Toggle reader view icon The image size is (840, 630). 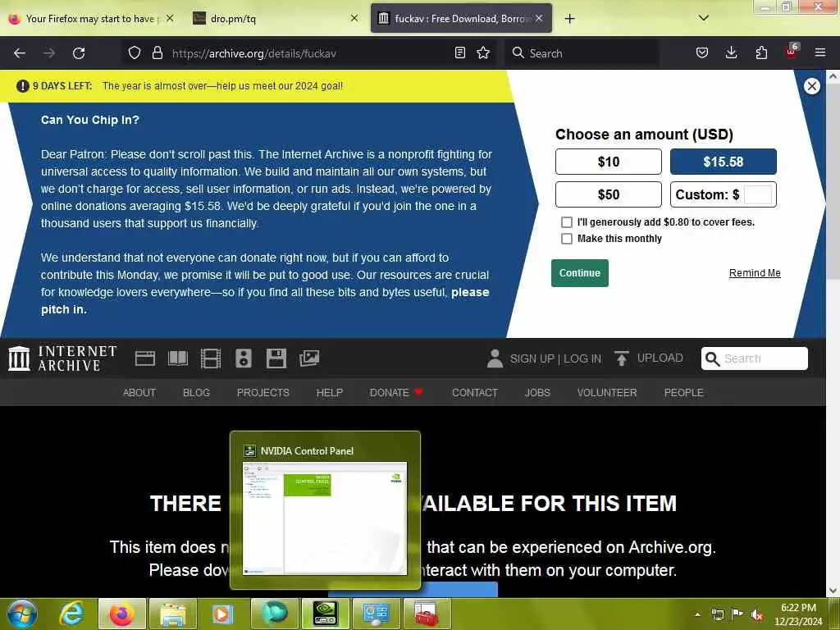tap(459, 53)
